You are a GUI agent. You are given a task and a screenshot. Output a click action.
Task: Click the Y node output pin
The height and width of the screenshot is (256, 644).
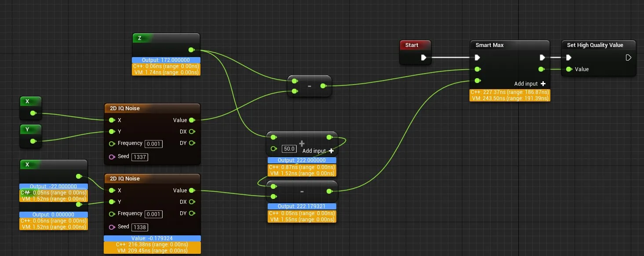pyautogui.click(x=33, y=141)
